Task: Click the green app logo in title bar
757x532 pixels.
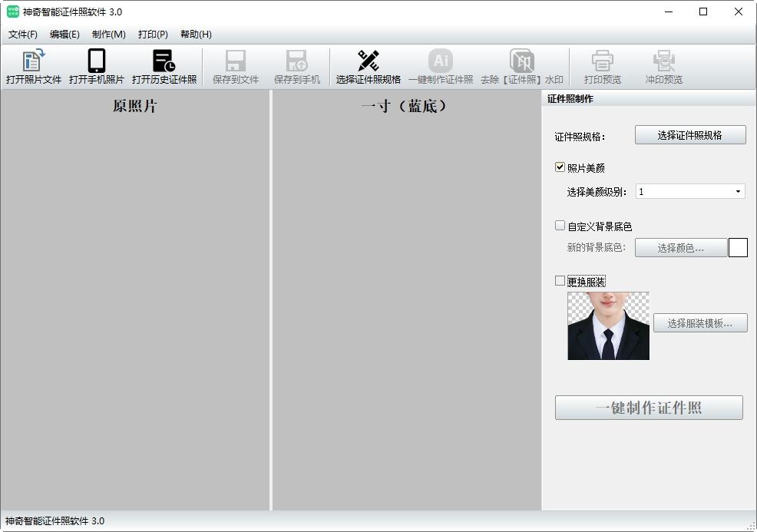Action: (13, 12)
